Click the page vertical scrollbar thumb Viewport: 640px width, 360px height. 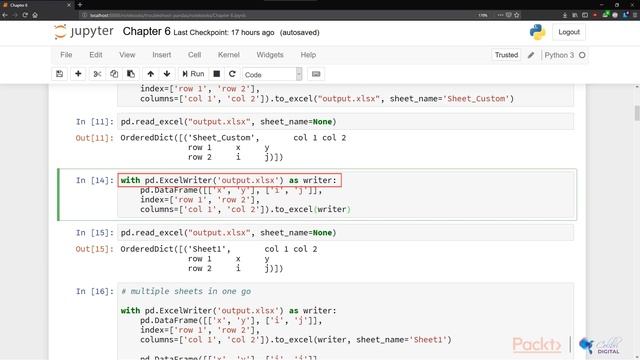click(637, 113)
